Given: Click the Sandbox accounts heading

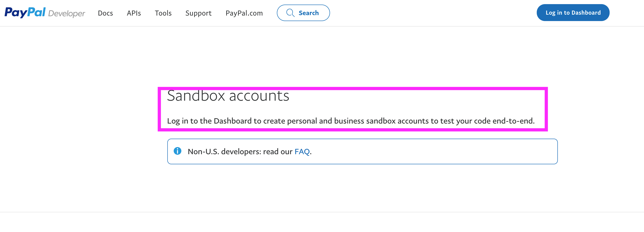Looking at the screenshot, I should pyautogui.click(x=228, y=96).
